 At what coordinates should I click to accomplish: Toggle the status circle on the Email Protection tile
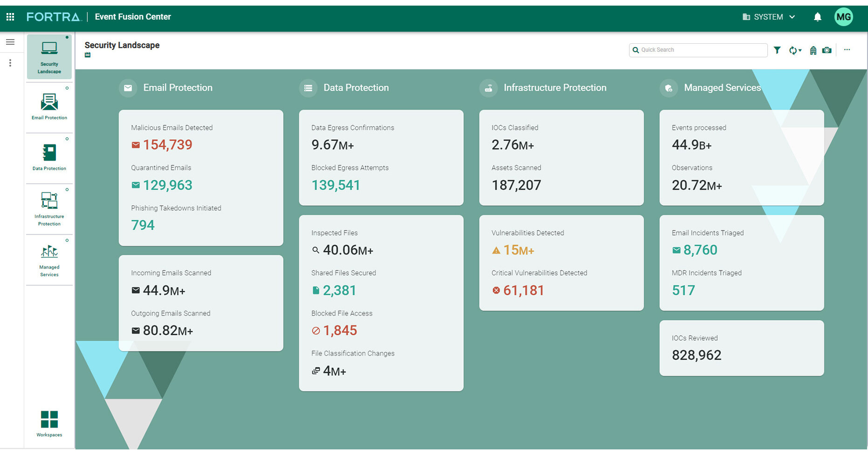pyautogui.click(x=67, y=88)
